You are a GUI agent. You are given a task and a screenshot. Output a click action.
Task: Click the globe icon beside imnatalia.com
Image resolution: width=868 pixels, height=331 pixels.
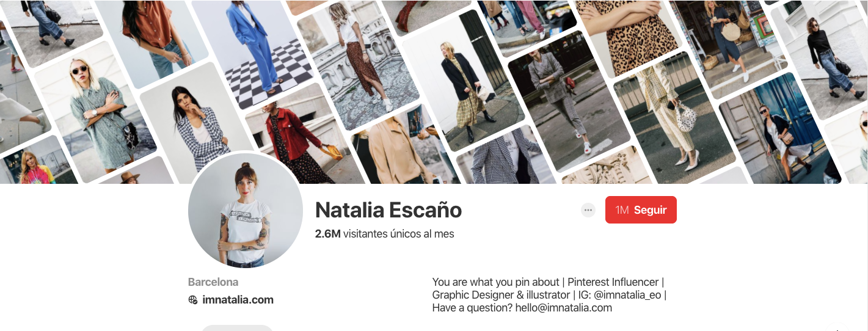point(193,300)
